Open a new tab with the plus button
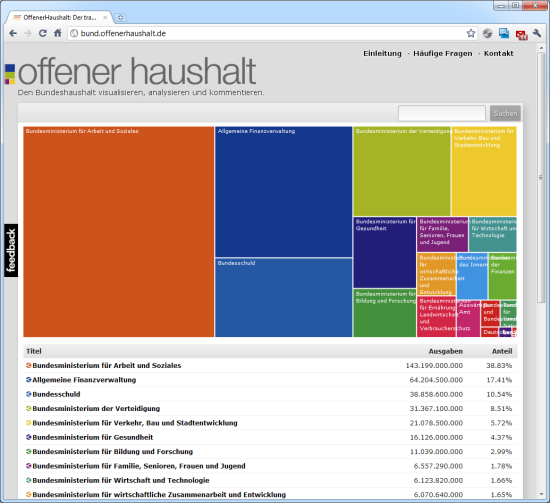This screenshot has width=550, height=503. [120, 17]
